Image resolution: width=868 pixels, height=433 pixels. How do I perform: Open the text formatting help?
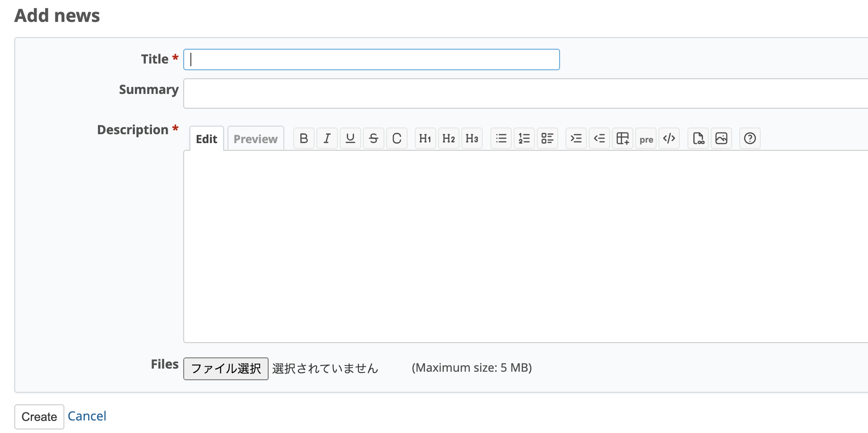coord(750,138)
